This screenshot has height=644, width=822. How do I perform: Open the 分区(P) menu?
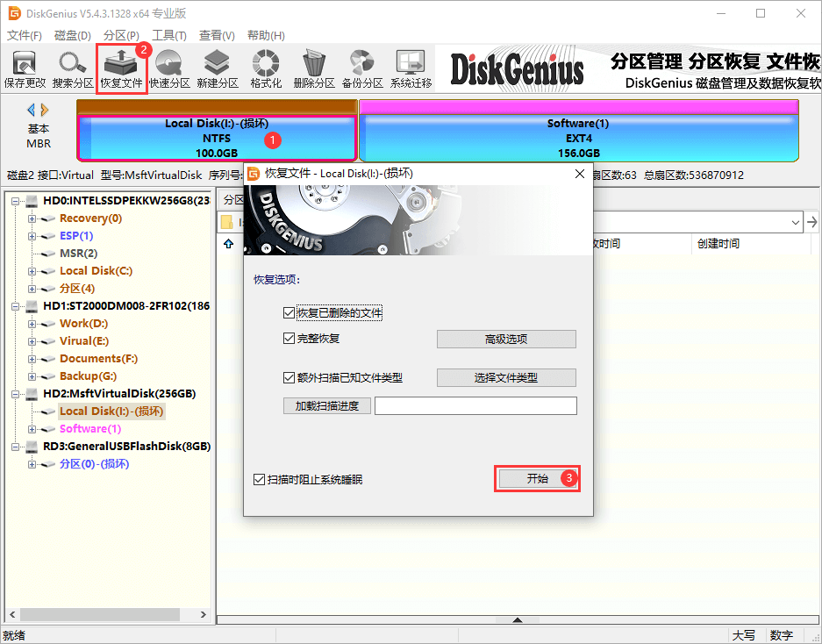[x=121, y=36]
